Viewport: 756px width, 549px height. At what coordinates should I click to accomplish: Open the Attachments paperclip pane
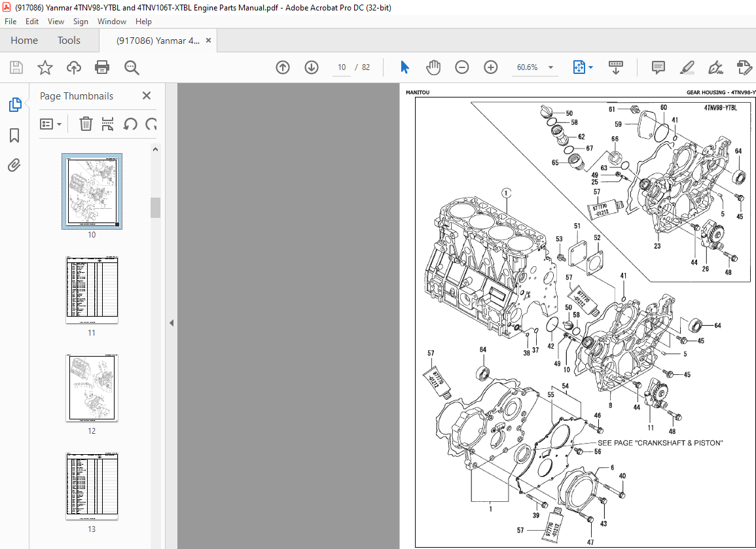pyautogui.click(x=14, y=166)
